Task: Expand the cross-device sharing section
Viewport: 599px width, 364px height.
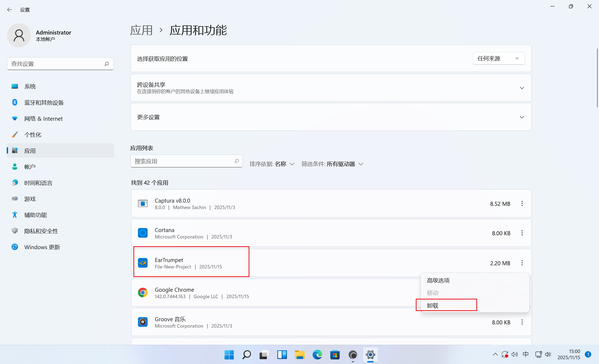Action: [x=522, y=88]
